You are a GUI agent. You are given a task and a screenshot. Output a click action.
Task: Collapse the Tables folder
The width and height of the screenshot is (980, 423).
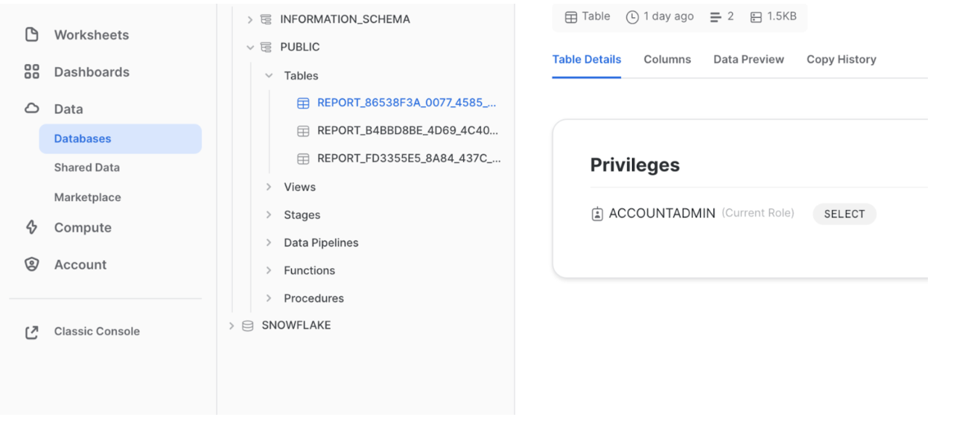(x=269, y=76)
